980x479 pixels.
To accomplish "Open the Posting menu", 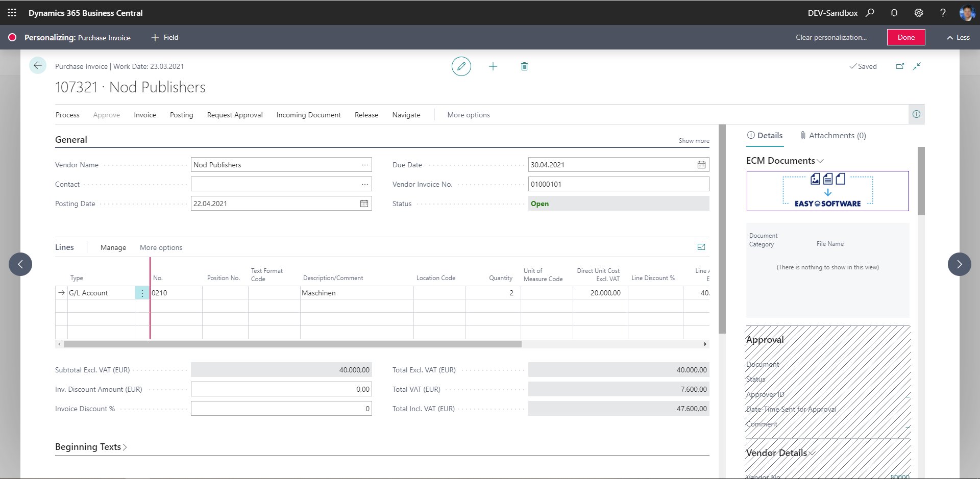I will (x=182, y=115).
